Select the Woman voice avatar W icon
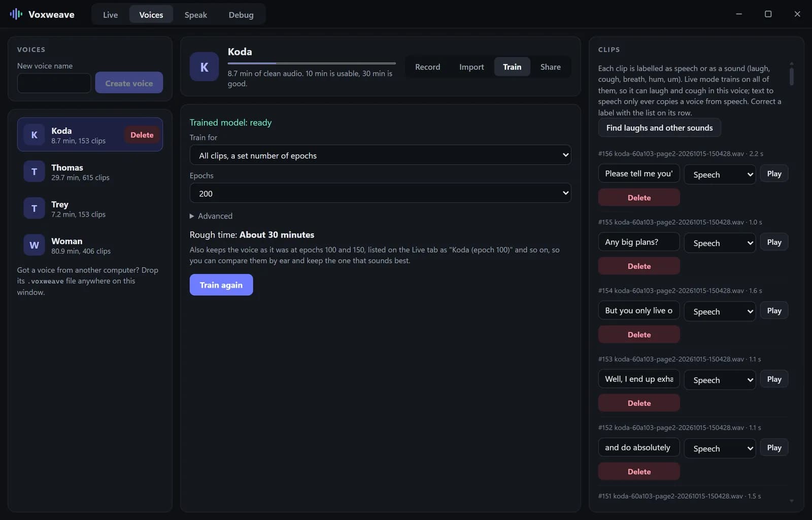The width and height of the screenshot is (812, 520). (x=34, y=246)
